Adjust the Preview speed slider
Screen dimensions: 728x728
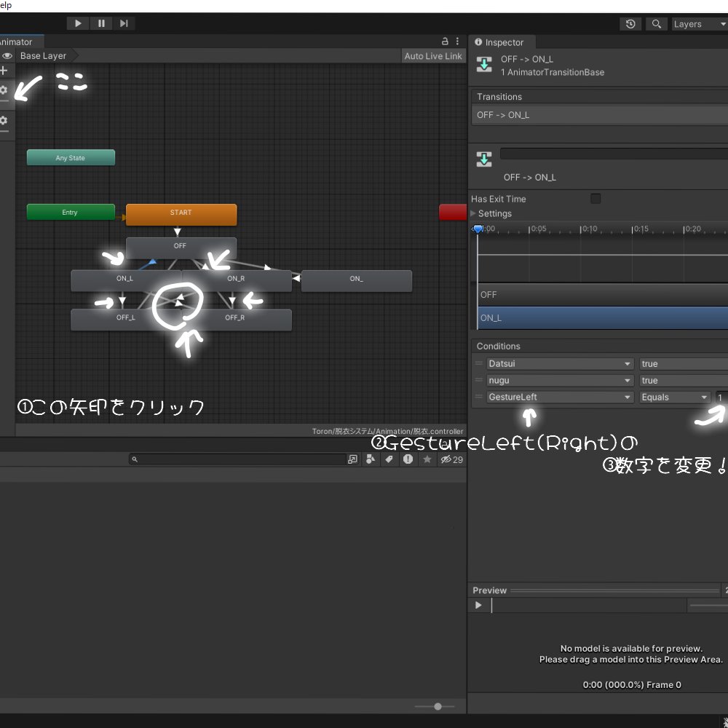[708, 605]
